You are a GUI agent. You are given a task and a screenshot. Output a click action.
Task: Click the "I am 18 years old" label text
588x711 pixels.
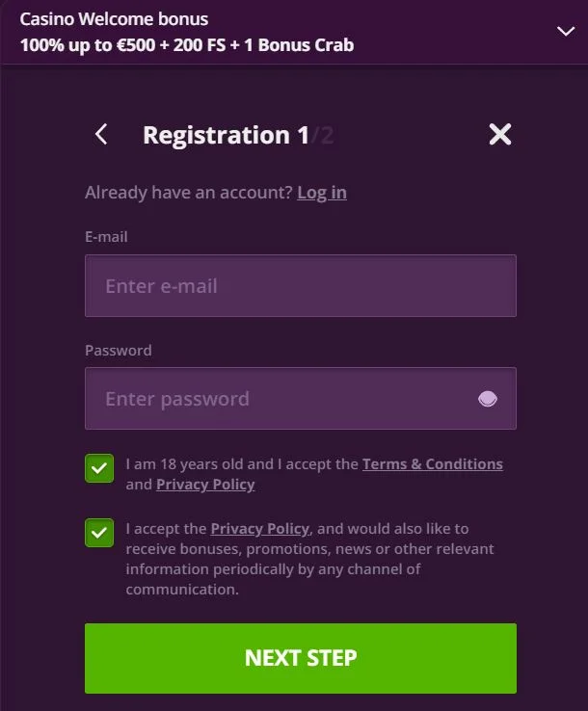point(241,463)
